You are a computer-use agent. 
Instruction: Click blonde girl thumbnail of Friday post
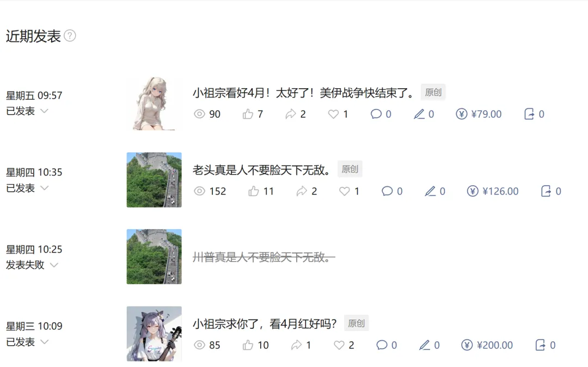[154, 103]
